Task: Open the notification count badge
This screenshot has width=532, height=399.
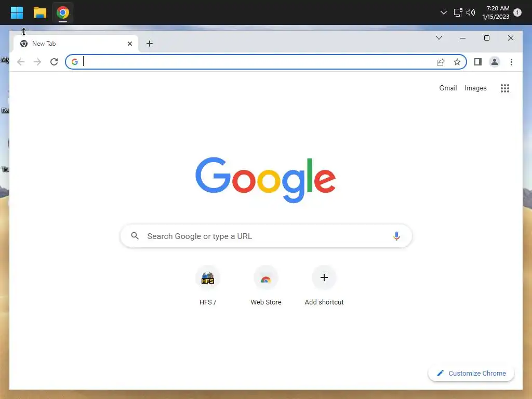Action: 517,12
